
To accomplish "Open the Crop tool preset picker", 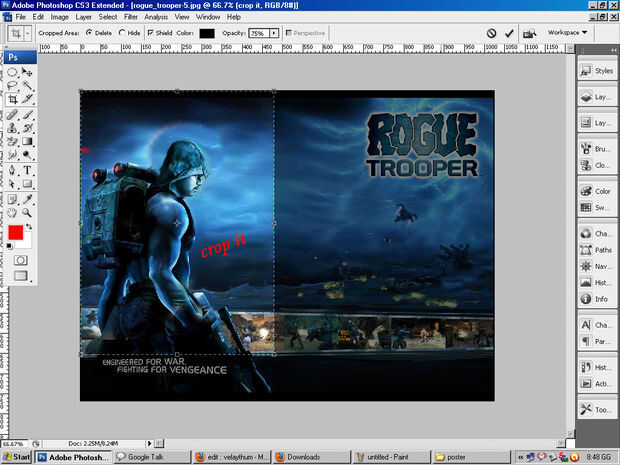I will click(28, 33).
